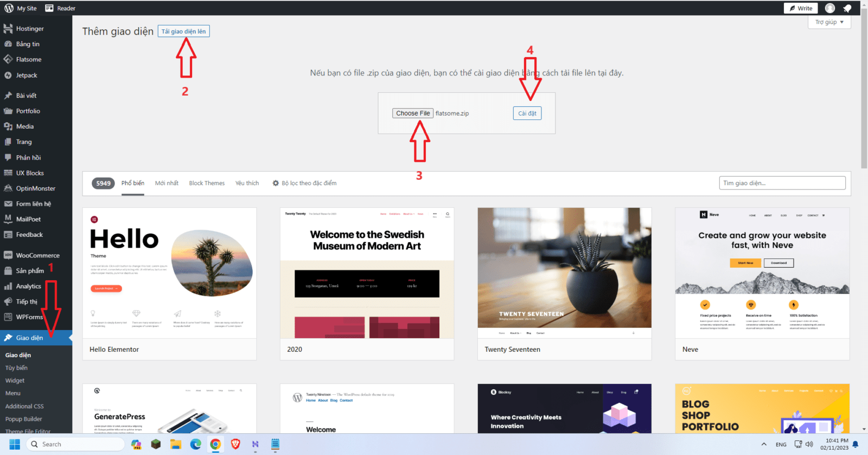Image resolution: width=868 pixels, height=455 pixels.
Task: Switch to the Mới nhất tab
Action: (167, 184)
